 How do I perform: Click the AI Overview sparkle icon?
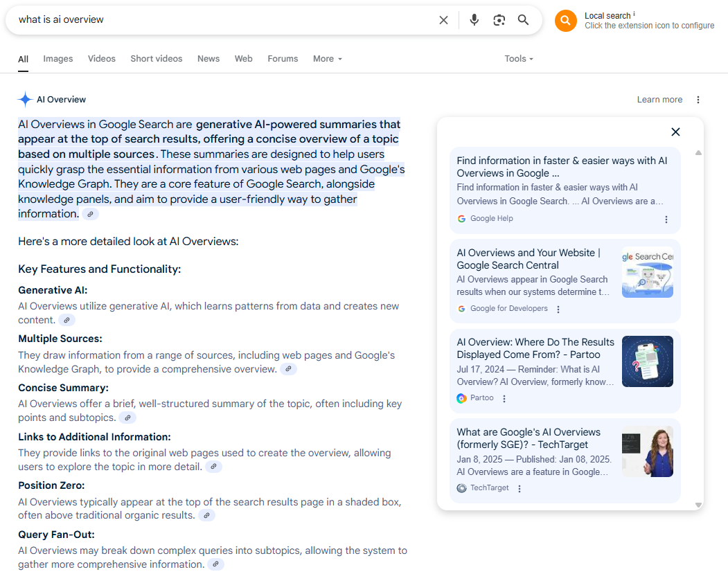click(25, 99)
